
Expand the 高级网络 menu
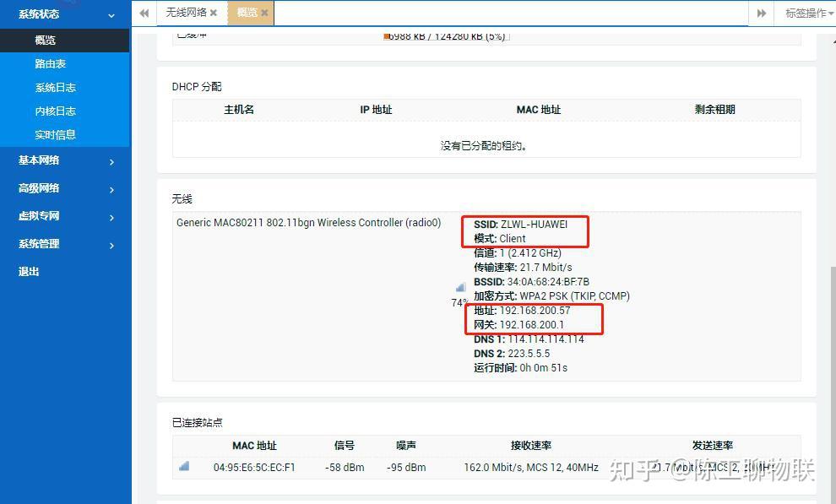click(66, 188)
